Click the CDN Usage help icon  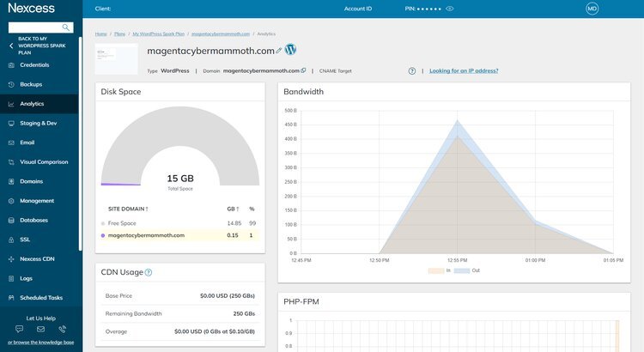pos(149,272)
